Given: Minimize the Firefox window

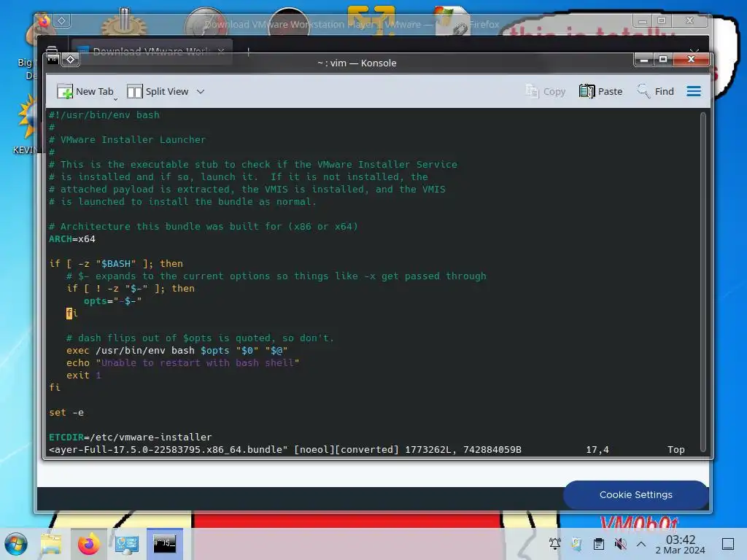Looking at the screenshot, I should tap(642, 21).
